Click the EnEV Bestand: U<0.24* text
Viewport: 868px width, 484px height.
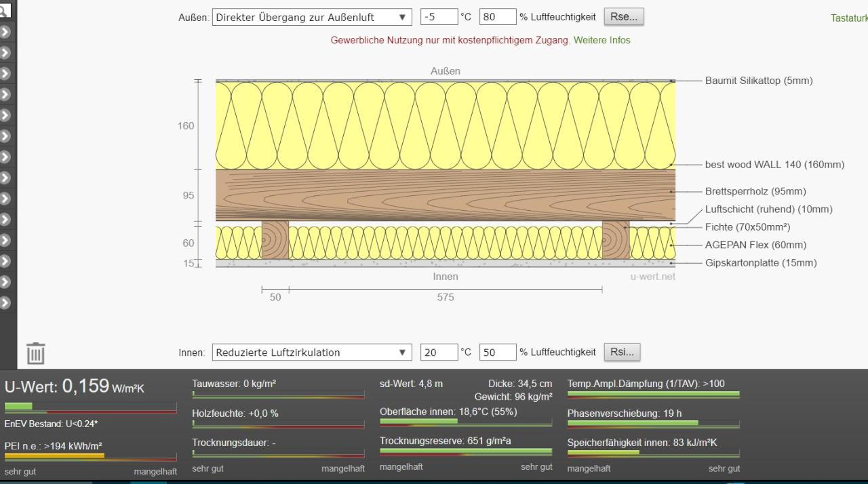tap(52, 424)
